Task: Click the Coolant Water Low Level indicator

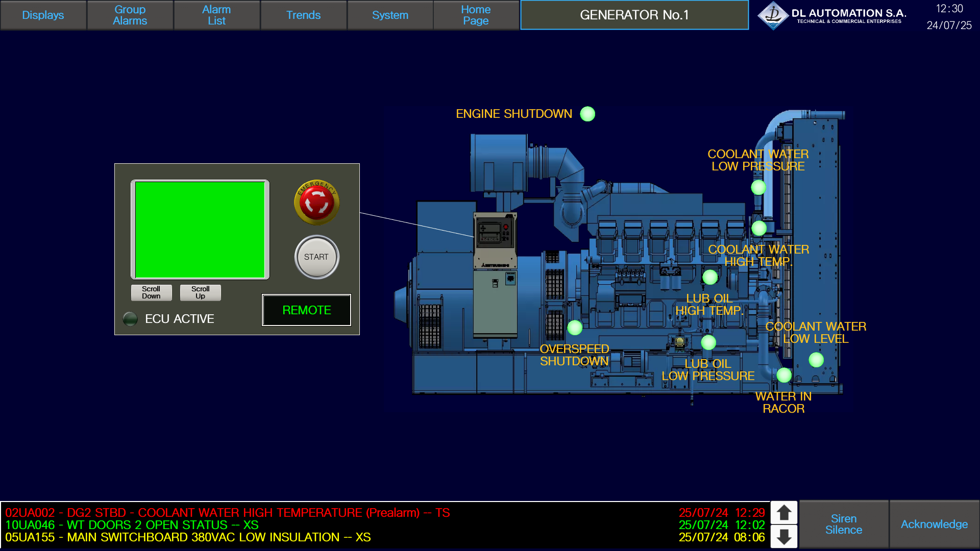Action: pos(816,360)
